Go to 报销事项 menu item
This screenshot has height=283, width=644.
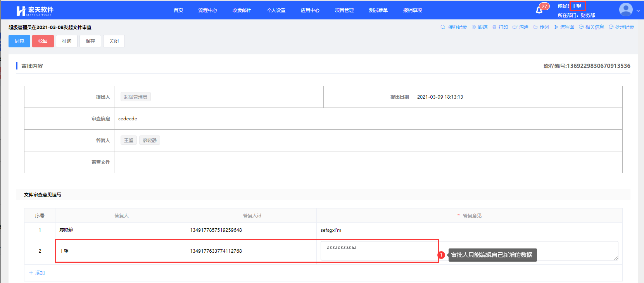(x=412, y=10)
